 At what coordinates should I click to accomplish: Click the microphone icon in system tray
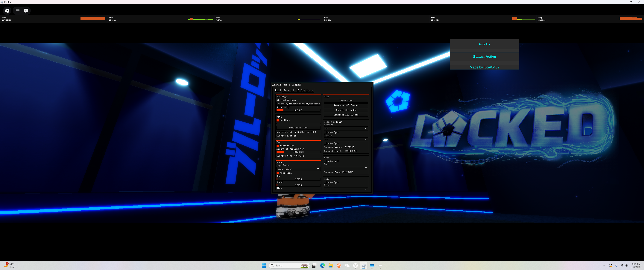point(616,265)
